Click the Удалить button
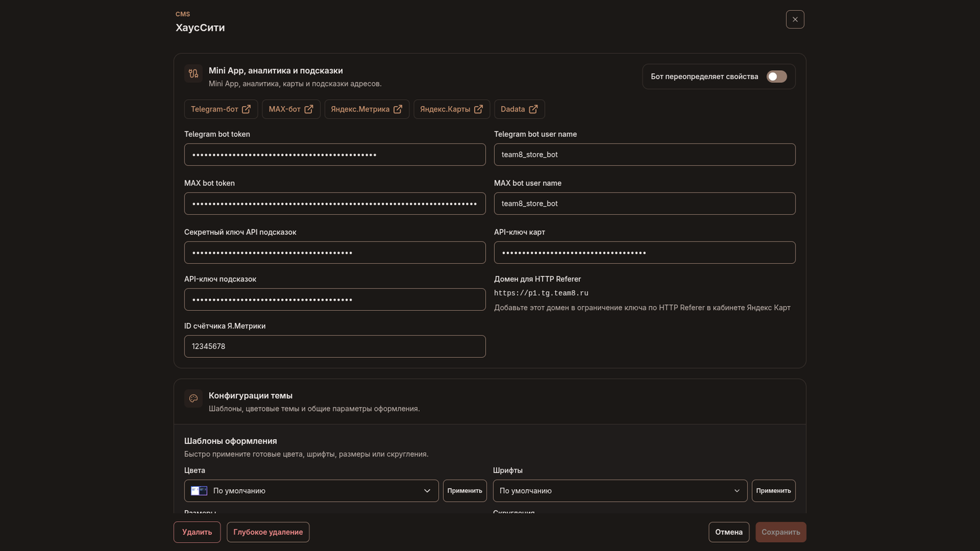The height and width of the screenshot is (551, 980). click(197, 532)
